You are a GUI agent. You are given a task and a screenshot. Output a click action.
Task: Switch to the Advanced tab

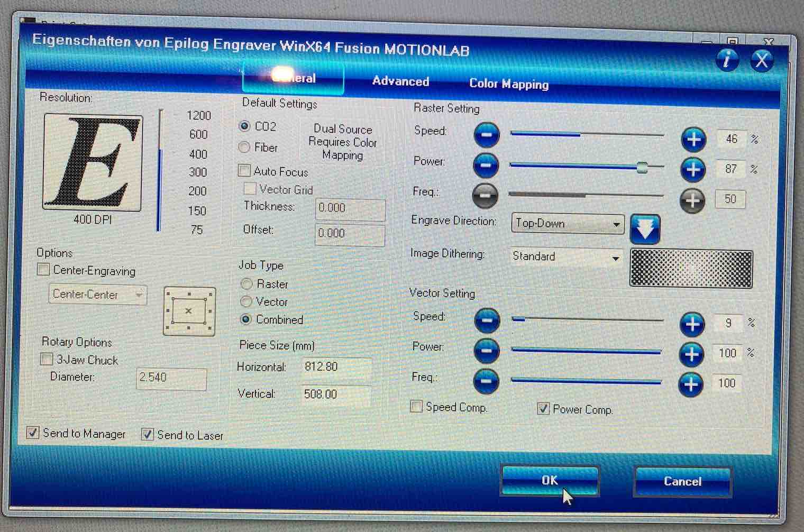(400, 81)
